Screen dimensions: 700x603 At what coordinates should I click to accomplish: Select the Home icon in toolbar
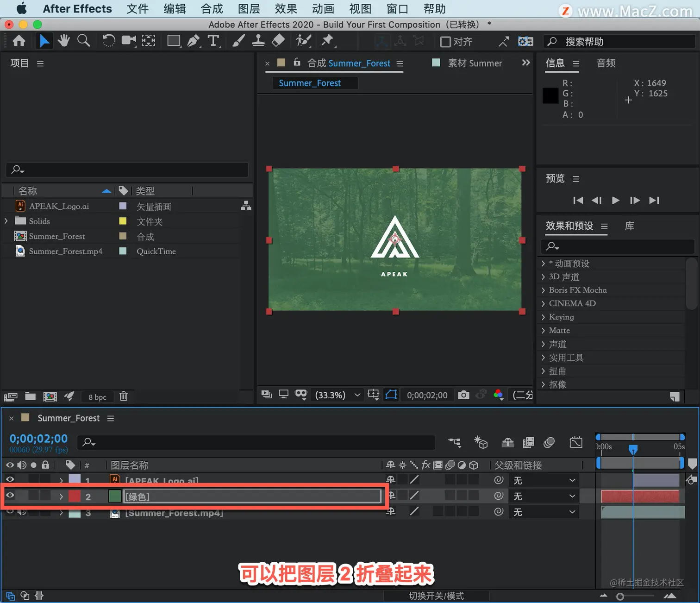click(x=19, y=41)
